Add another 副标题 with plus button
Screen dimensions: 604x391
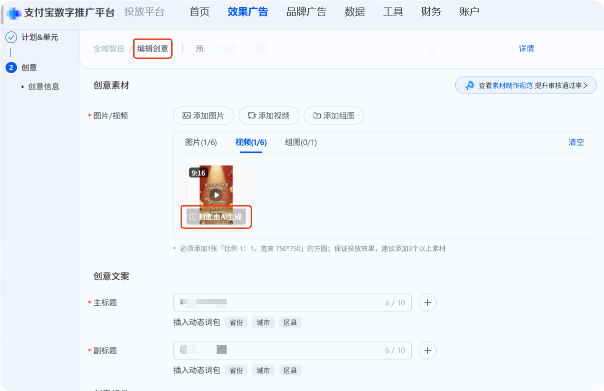(x=427, y=351)
